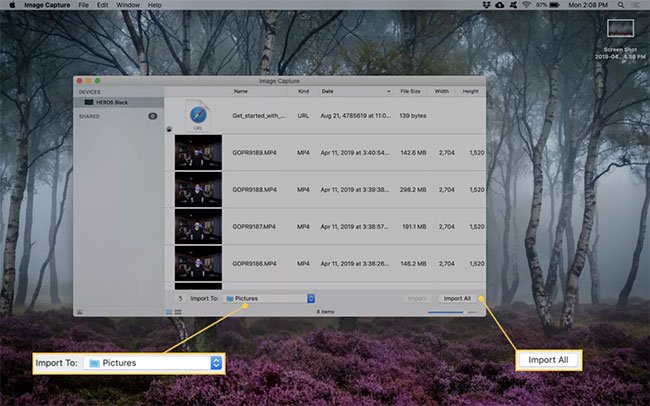Image resolution: width=650 pixels, height=406 pixels.
Task: Select the GOPR9189.MP4 video thumbnail
Action: point(198,152)
